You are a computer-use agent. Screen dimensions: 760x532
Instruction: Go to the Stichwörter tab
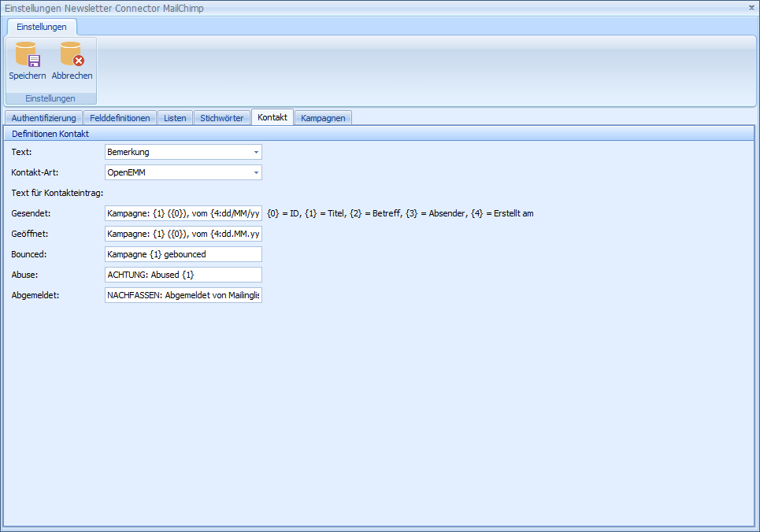pyautogui.click(x=221, y=118)
